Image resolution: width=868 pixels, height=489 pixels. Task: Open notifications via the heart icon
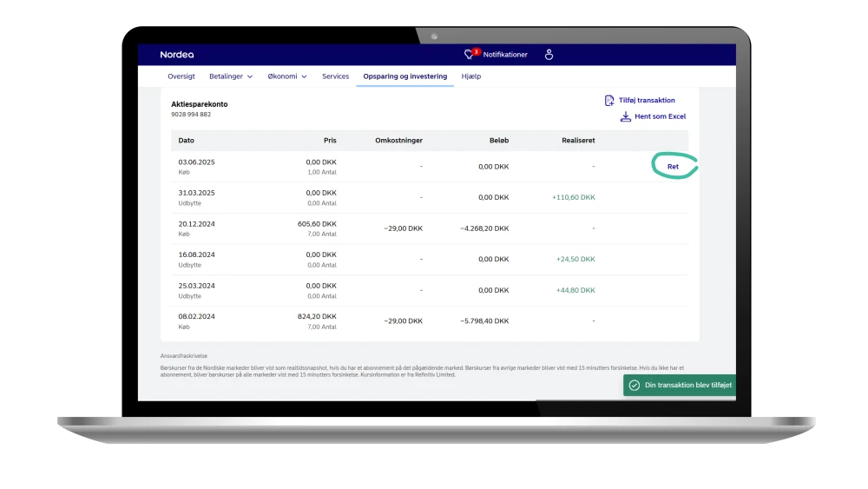coord(470,55)
